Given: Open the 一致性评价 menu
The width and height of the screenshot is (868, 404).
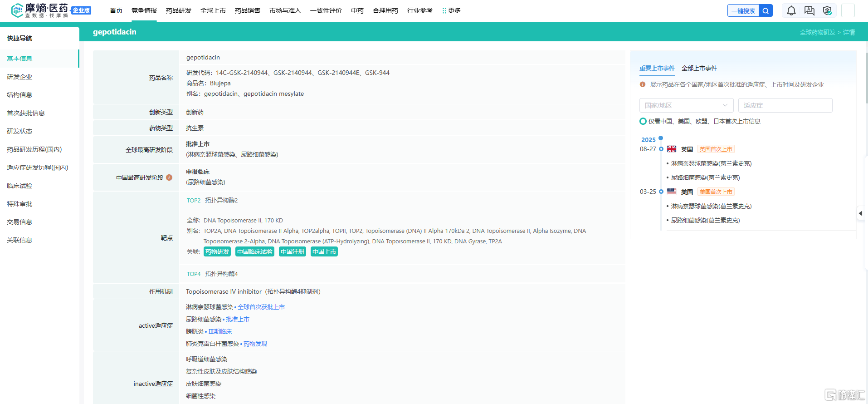Looking at the screenshot, I should 326,10.
